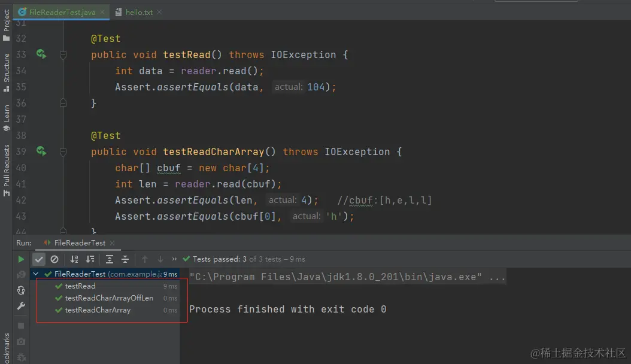Close the hello.txt tab

click(x=159, y=12)
